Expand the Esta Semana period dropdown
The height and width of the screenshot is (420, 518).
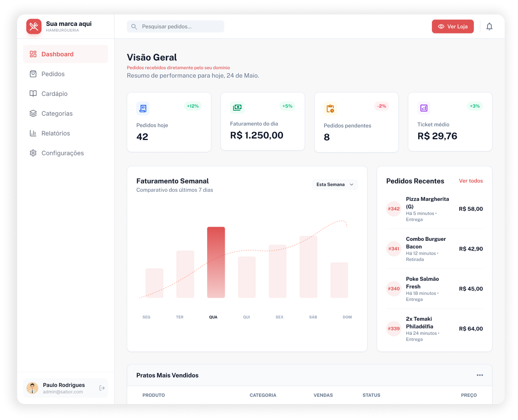point(335,185)
